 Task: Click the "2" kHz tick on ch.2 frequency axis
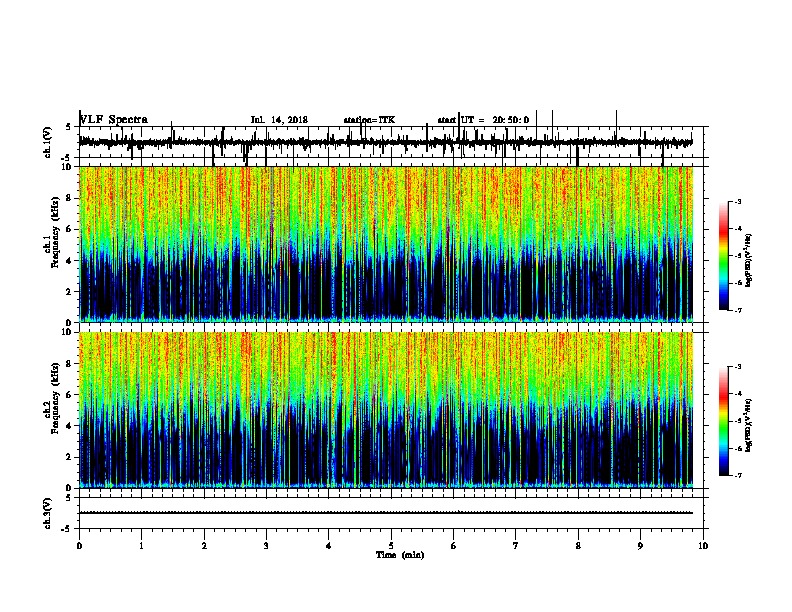[x=69, y=457]
